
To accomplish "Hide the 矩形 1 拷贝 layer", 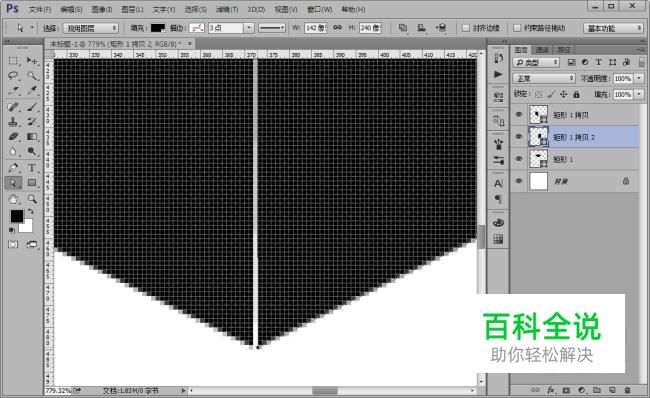I will 519,115.
